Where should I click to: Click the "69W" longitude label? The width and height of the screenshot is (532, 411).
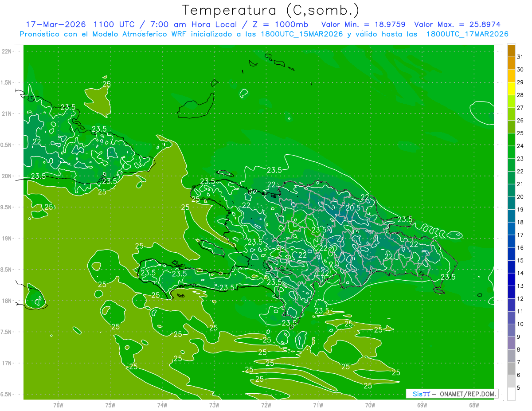422,405
